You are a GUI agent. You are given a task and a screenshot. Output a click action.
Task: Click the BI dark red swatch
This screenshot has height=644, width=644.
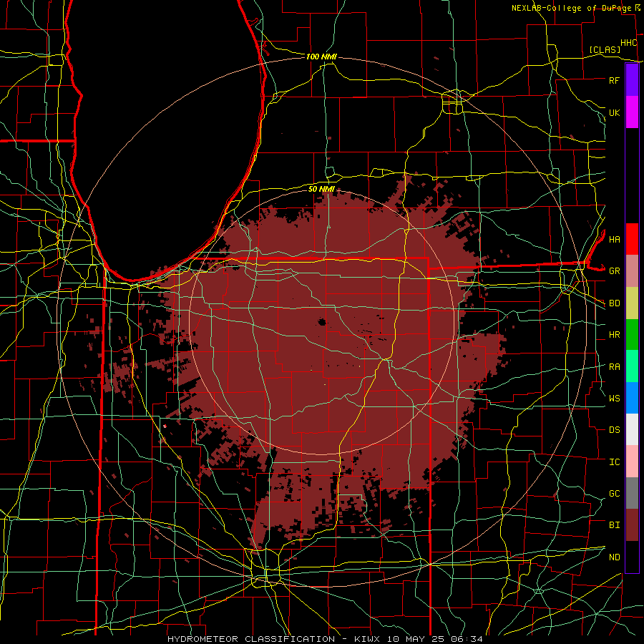pos(632,525)
